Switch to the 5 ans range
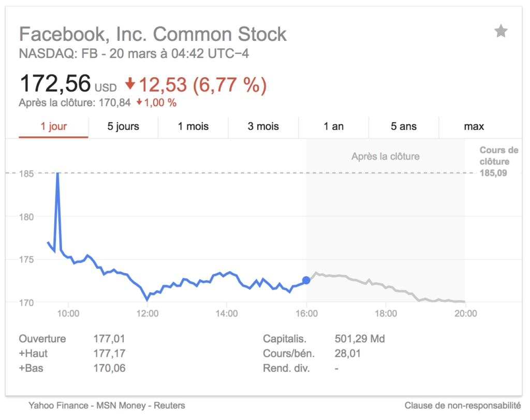 [x=404, y=127]
